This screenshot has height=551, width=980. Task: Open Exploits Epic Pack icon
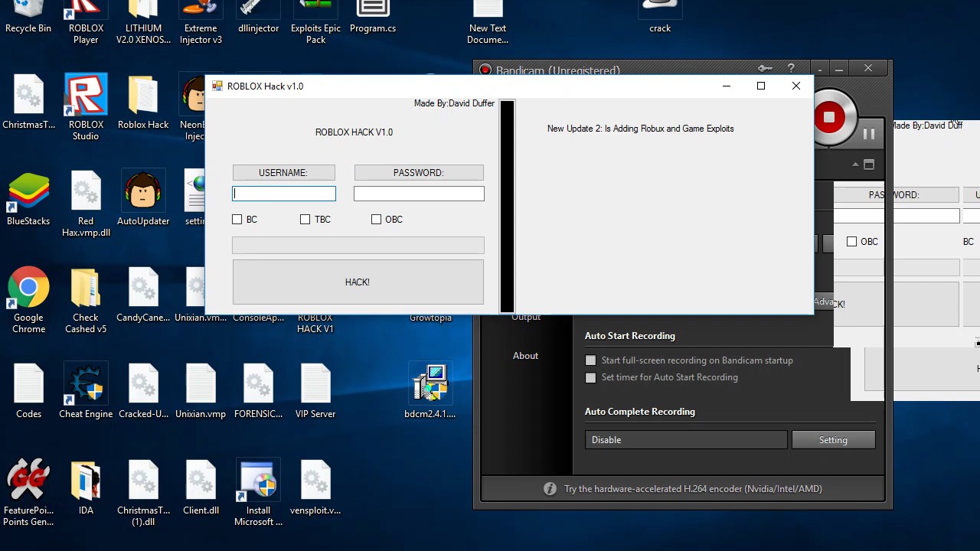[x=315, y=21]
